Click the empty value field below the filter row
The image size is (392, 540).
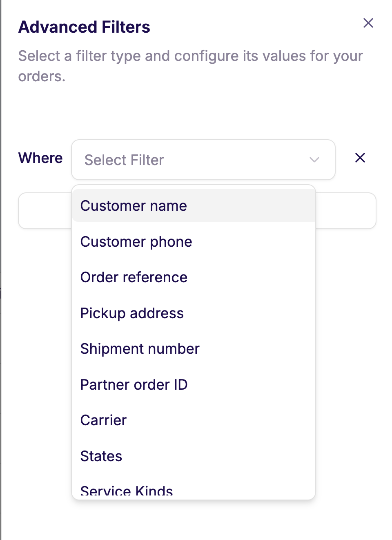coord(45,211)
